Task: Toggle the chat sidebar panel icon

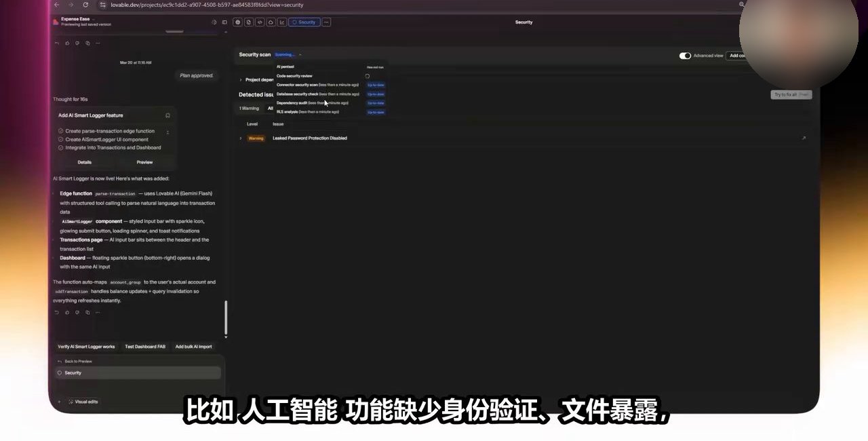Action: pyautogui.click(x=224, y=22)
